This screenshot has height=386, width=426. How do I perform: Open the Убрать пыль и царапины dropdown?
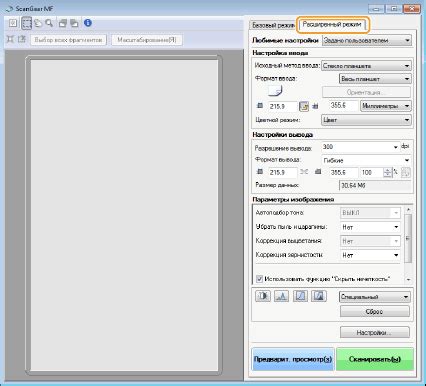pyautogui.click(x=370, y=227)
